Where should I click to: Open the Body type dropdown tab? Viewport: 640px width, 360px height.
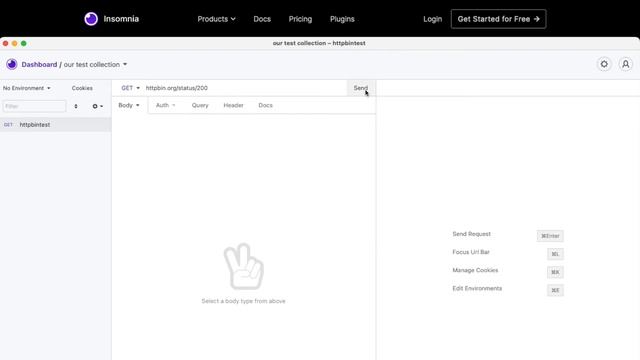pos(129,105)
